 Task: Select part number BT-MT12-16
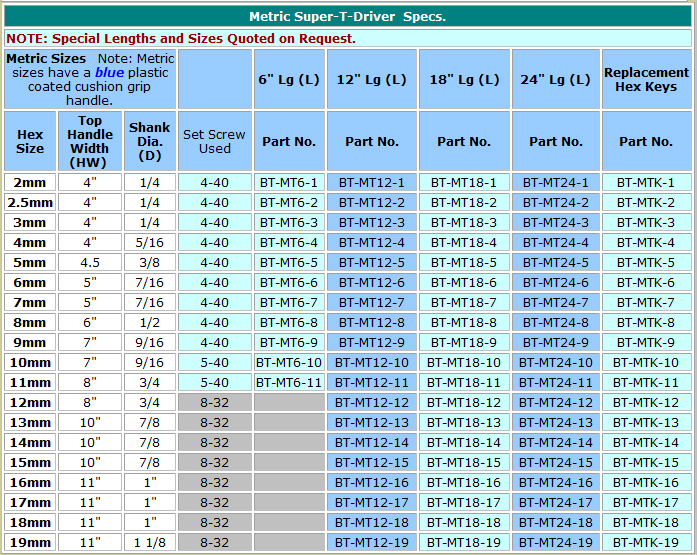coord(372,482)
